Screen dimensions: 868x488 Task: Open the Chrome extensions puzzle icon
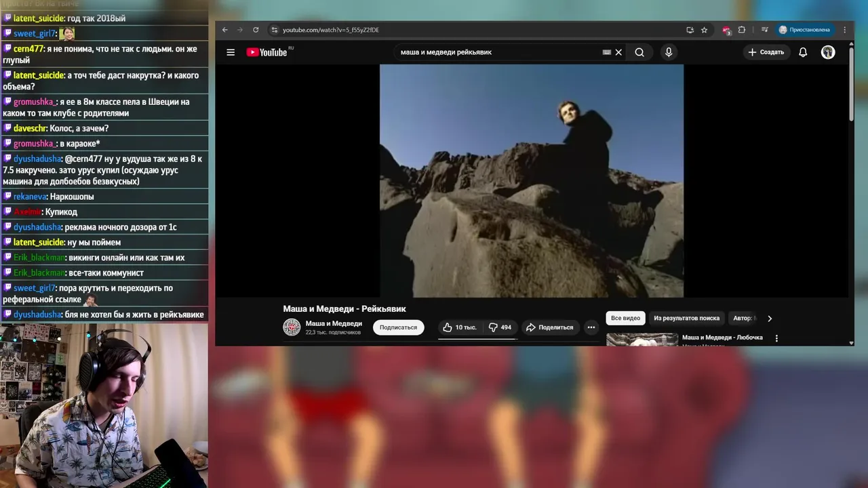click(742, 30)
